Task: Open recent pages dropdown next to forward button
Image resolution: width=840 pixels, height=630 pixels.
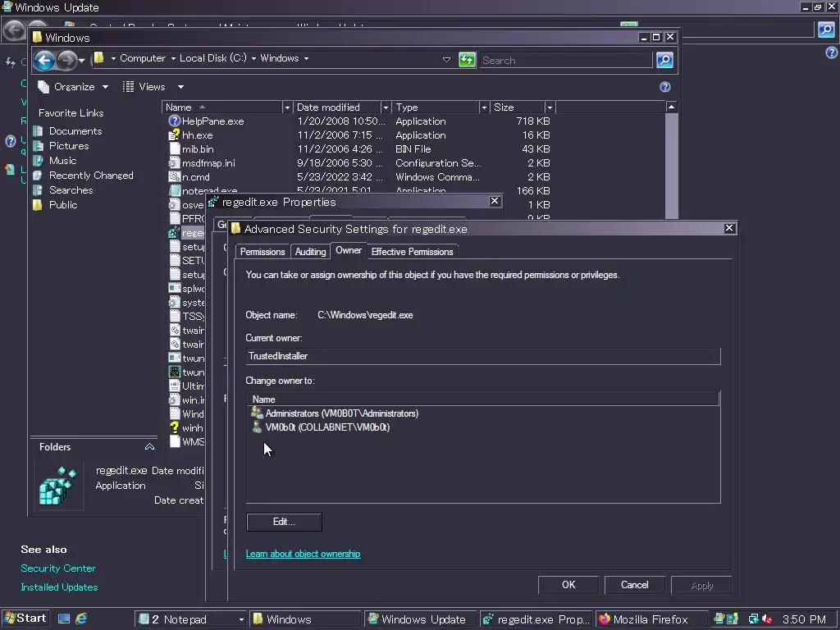Action: [82, 61]
